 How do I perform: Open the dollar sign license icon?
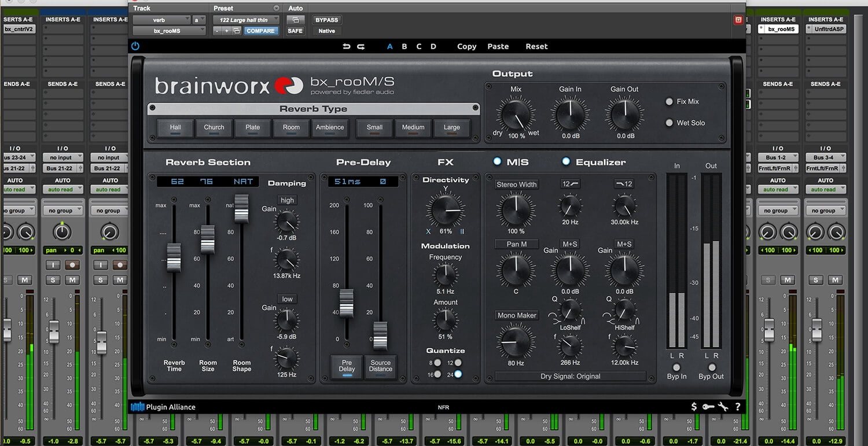click(x=694, y=407)
